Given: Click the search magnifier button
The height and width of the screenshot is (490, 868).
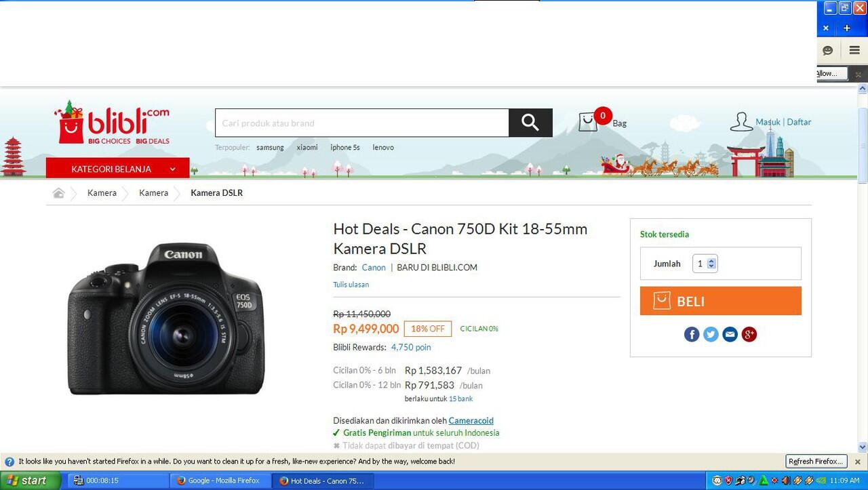Looking at the screenshot, I should 530,123.
